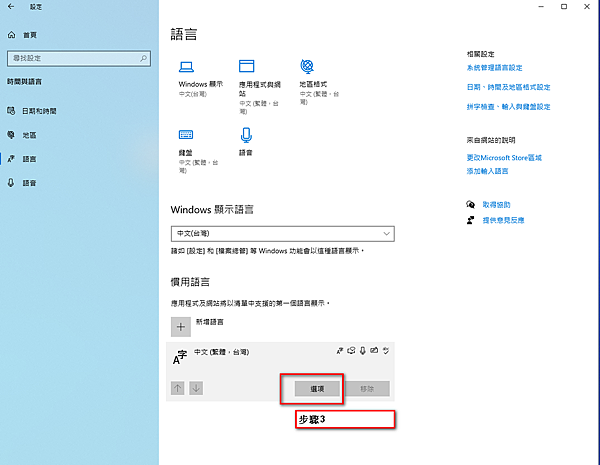Open Speech (語音) settings in sidebar
This screenshot has width=600, height=465.
point(22,183)
